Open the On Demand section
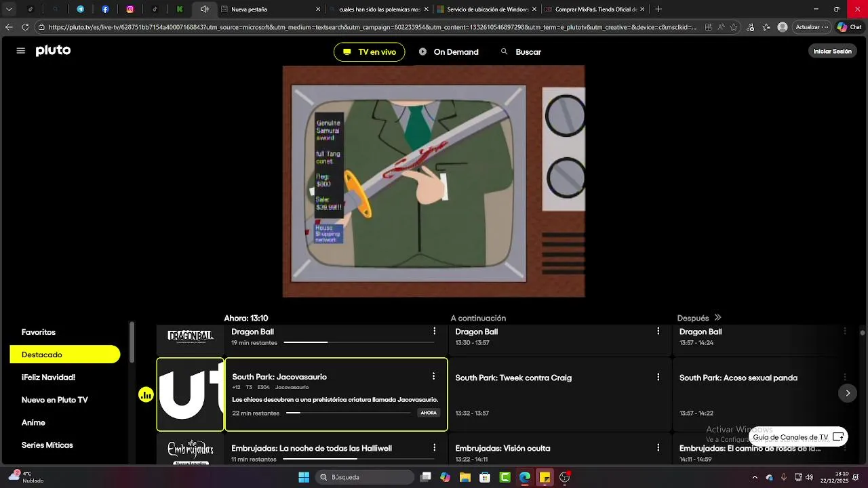 (x=449, y=52)
